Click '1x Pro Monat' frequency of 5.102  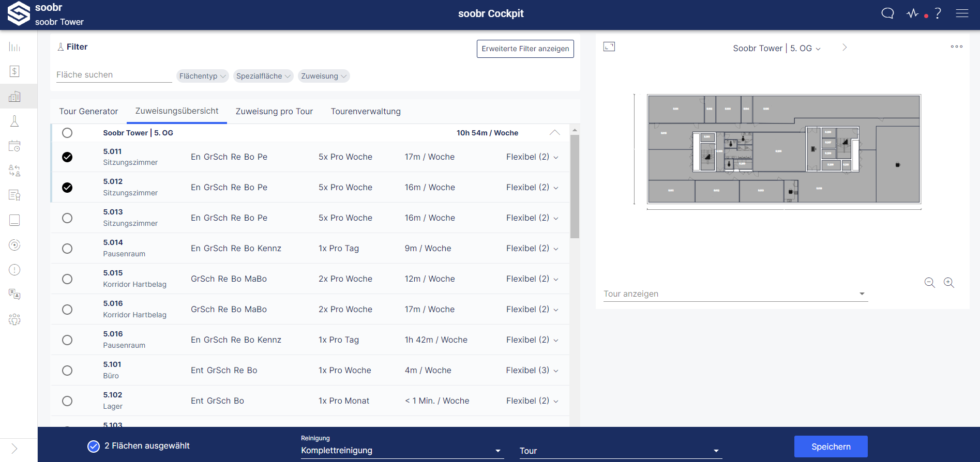tap(344, 401)
